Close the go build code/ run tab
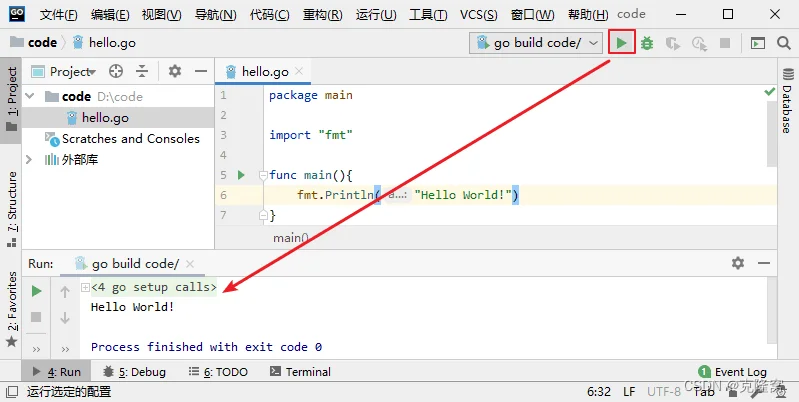Viewport: 799px width, 402px height. pyautogui.click(x=190, y=264)
